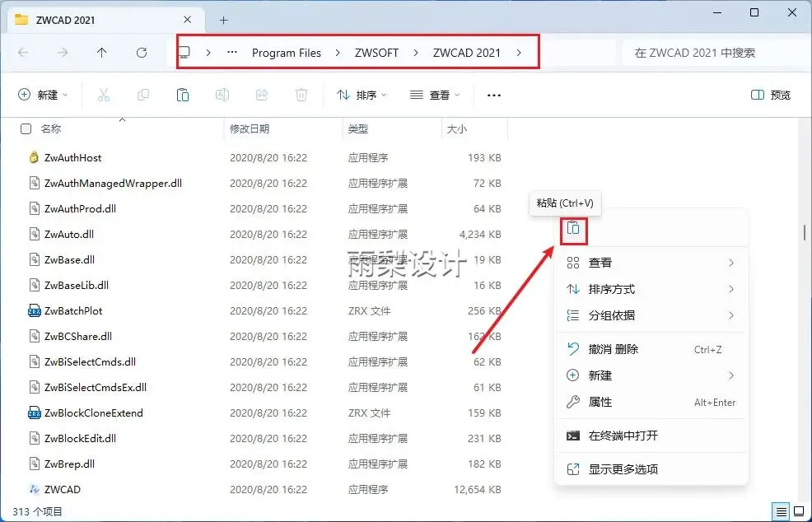Click the ZwAuto.dll file icon
Screen dimensions: 812x522
pyautogui.click(x=35, y=234)
